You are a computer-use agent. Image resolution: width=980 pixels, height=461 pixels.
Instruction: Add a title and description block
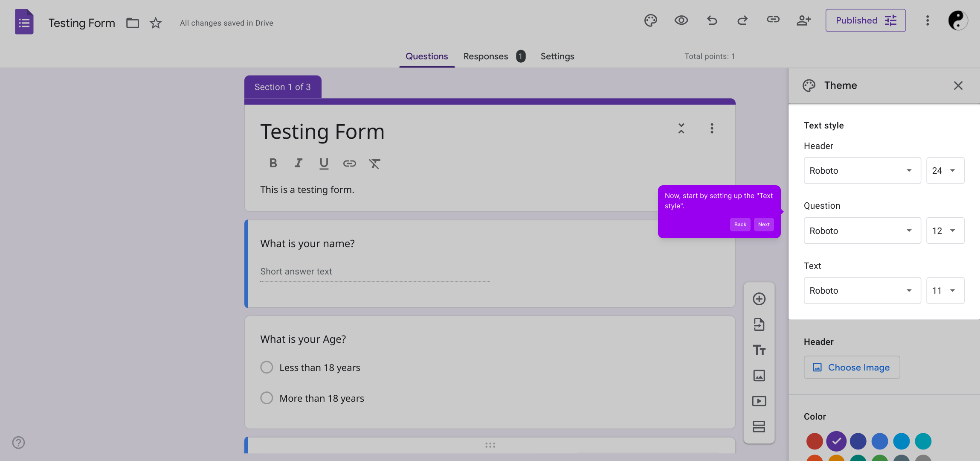tap(759, 350)
